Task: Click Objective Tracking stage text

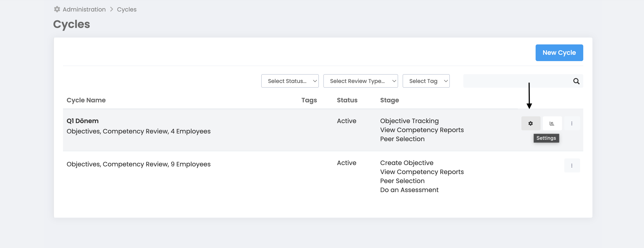Action: pyautogui.click(x=409, y=121)
